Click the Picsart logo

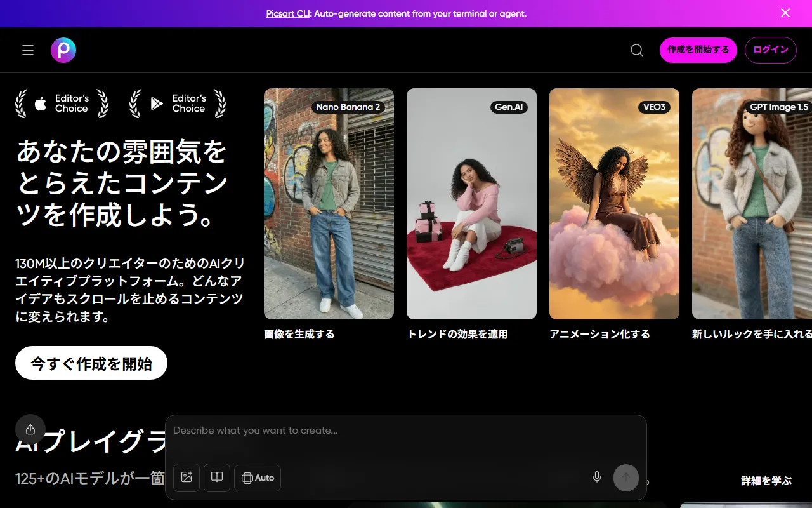pyautogui.click(x=63, y=50)
